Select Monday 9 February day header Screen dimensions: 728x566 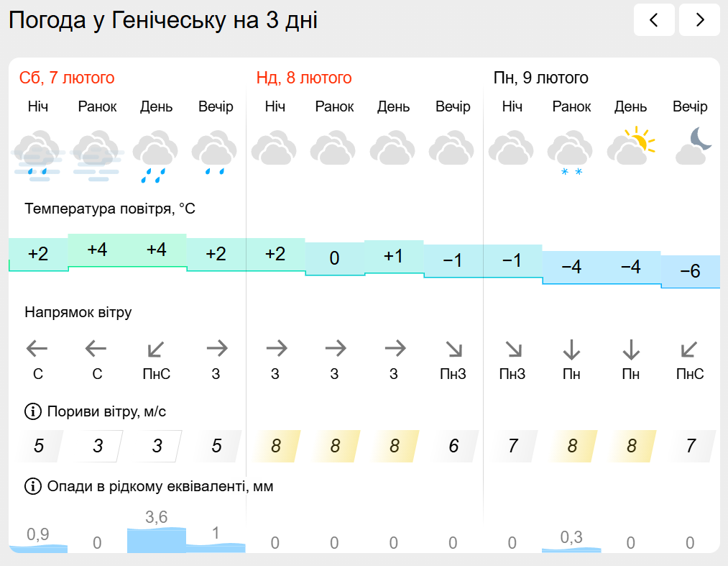[540, 78]
